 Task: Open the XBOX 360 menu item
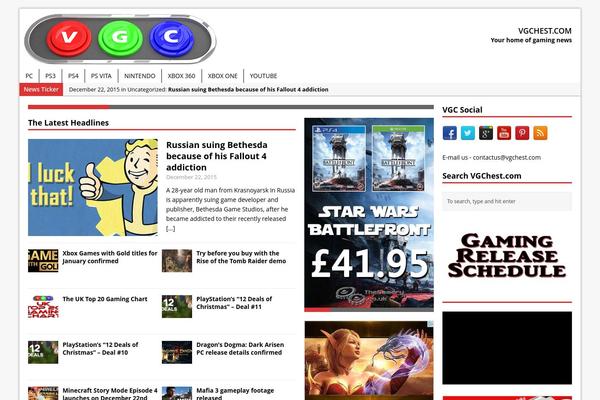point(181,76)
